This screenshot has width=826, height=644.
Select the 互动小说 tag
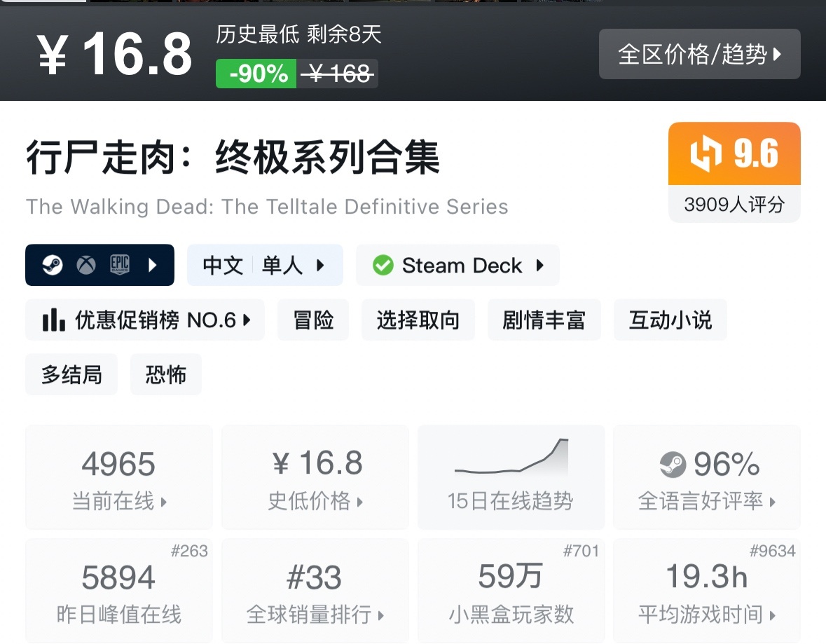tap(670, 320)
